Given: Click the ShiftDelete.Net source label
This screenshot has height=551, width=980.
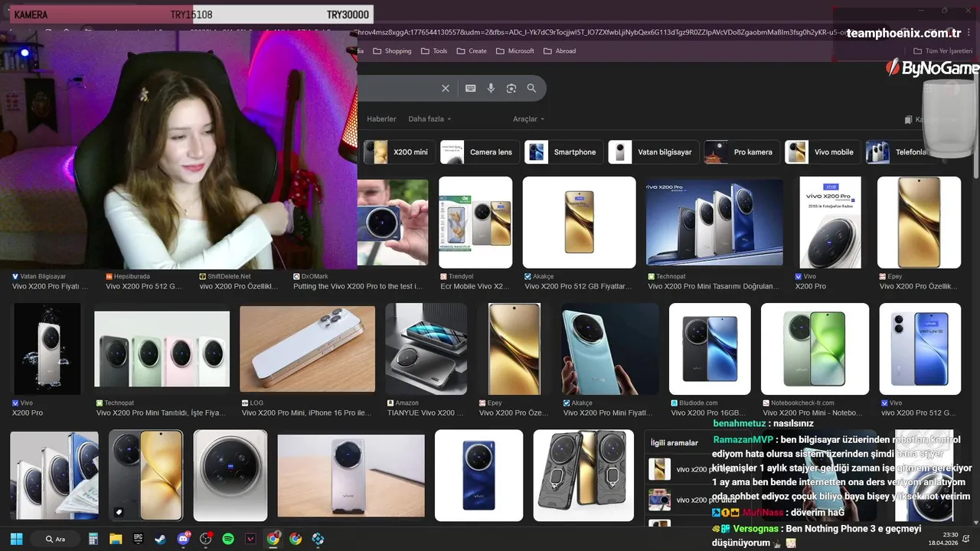Looking at the screenshot, I should click(229, 276).
